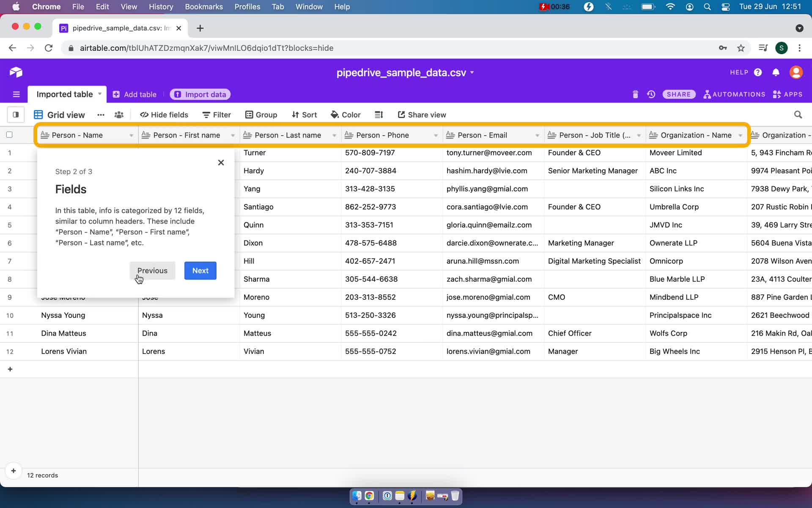Screen dimensions: 812x508
Task: Toggle the views sidebar icon
Action: coord(16,114)
